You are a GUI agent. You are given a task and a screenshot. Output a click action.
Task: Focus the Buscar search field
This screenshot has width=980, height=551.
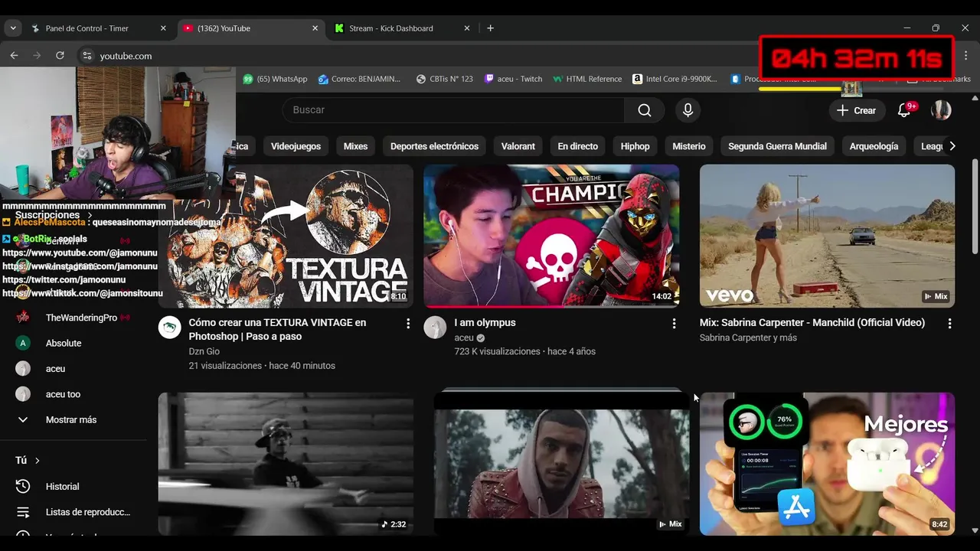click(453, 110)
